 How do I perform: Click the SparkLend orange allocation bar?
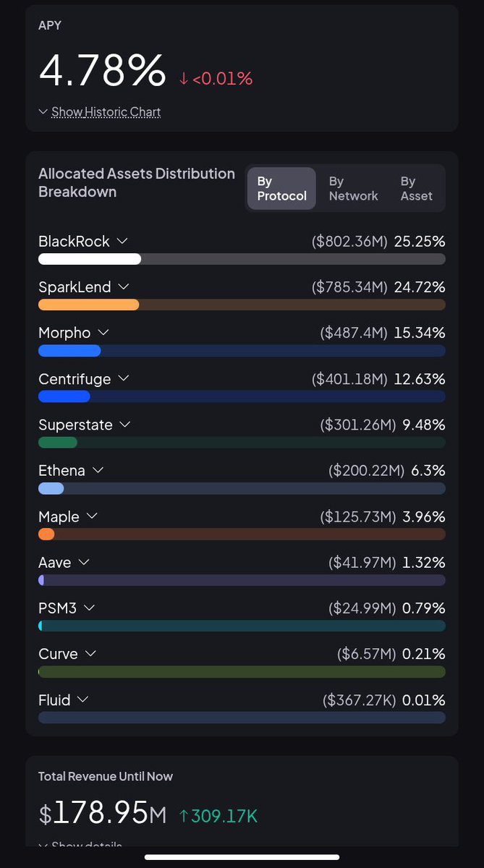(88, 305)
